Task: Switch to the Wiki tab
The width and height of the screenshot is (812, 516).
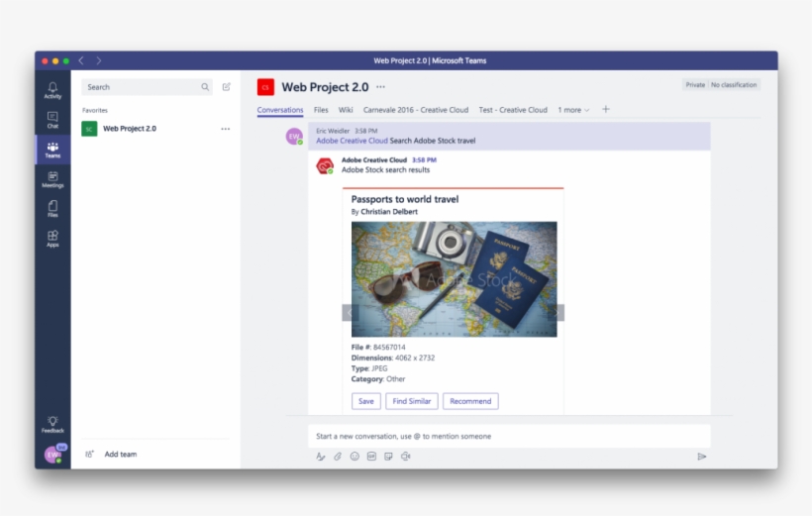Action: tap(346, 110)
